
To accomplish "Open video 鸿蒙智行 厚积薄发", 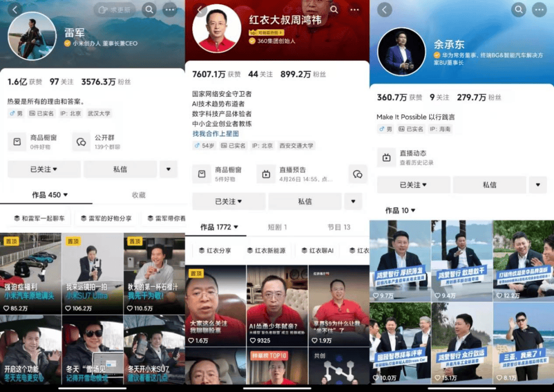I will point(400,261).
